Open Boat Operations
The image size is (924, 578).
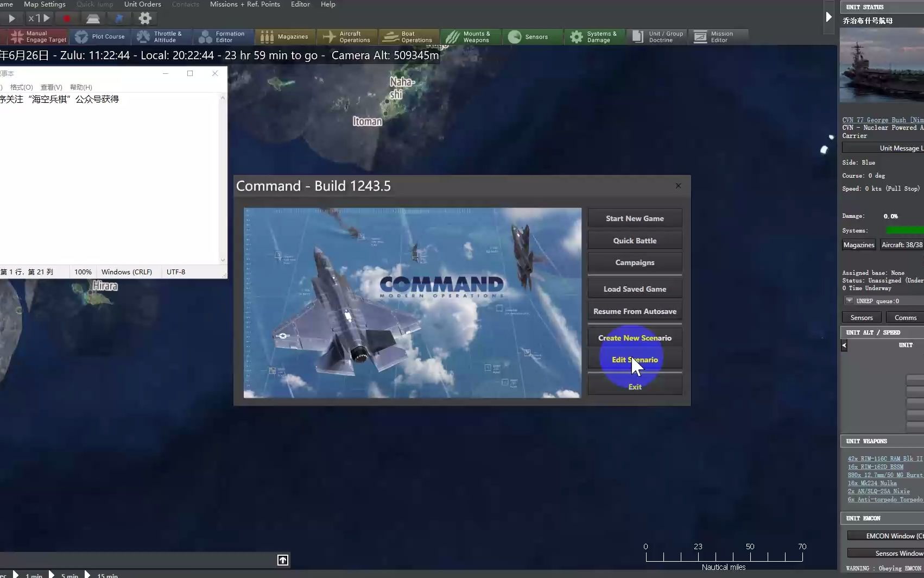point(409,37)
